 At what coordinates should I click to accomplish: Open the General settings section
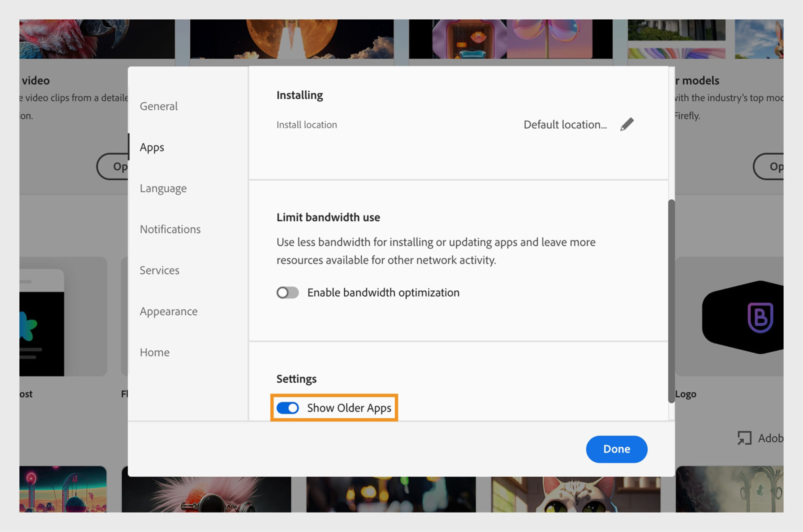pos(159,106)
